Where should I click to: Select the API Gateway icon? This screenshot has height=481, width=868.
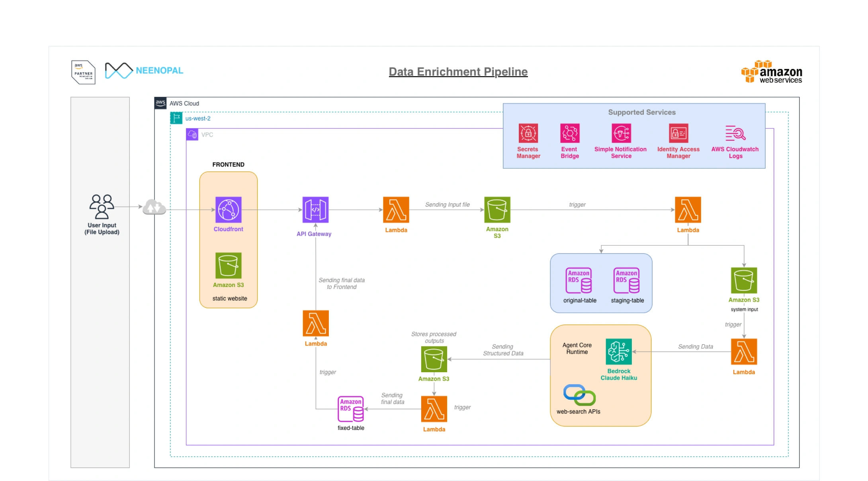tap(315, 210)
